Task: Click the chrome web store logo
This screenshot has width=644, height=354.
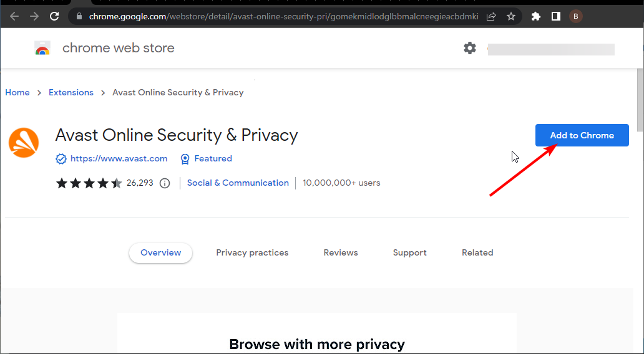Action: [42, 48]
